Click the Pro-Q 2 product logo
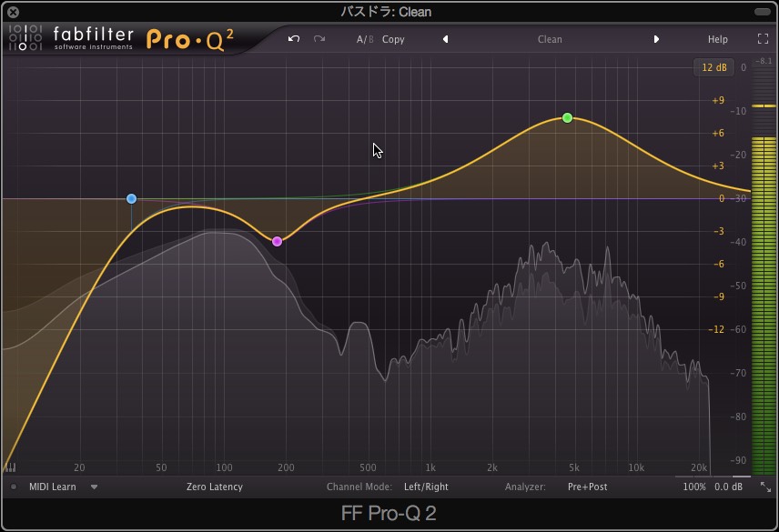This screenshot has height=532, width=779. (190, 39)
